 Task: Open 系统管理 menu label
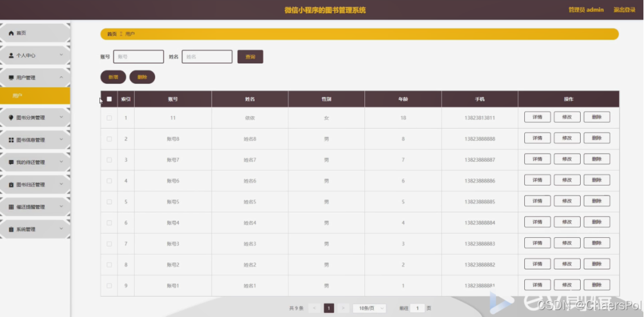[26, 229]
